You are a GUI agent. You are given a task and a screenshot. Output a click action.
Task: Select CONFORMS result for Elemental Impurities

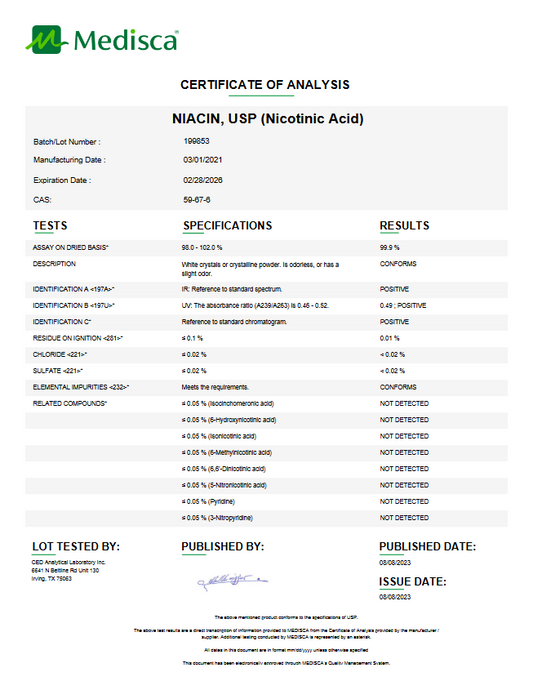coord(398,387)
